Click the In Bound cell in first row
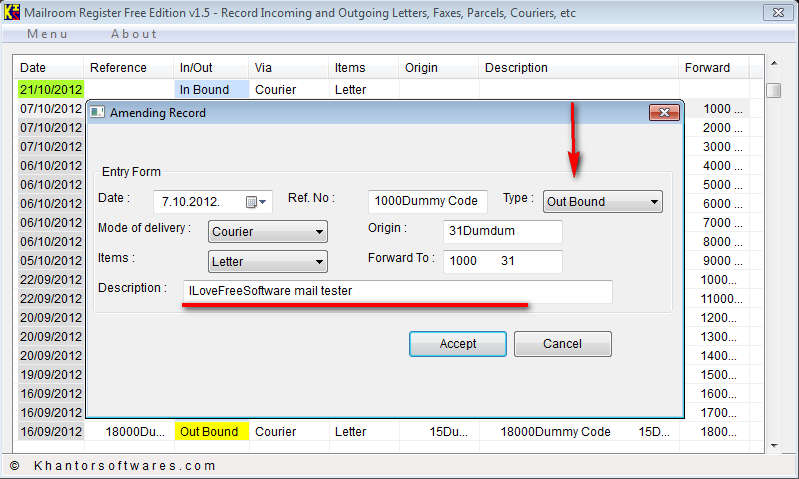The image size is (799, 479). tap(211, 90)
